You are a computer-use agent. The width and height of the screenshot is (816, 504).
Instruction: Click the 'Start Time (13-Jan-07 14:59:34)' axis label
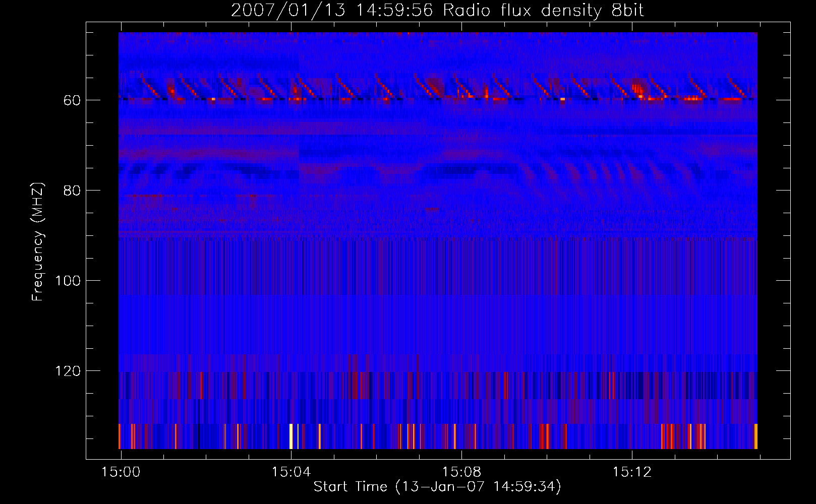click(x=437, y=487)
